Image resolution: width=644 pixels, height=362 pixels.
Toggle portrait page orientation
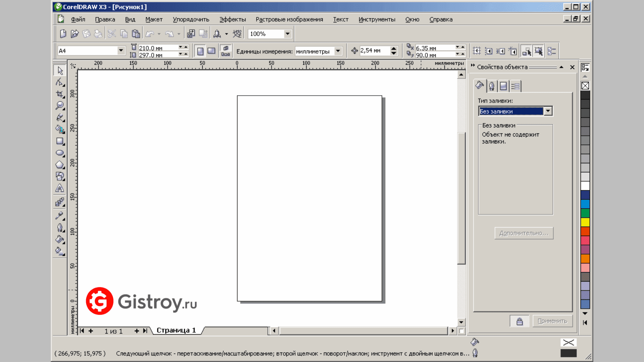pos(200,51)
